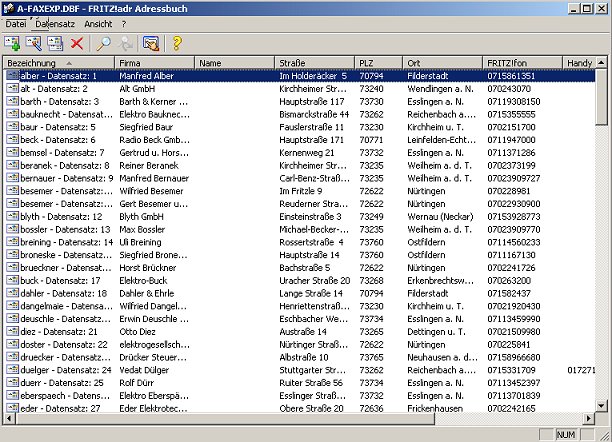This screenshot has width=612, height=442.
Task: Click the Ort cell Wernau (Neckar)
Action: click(440, 216)
